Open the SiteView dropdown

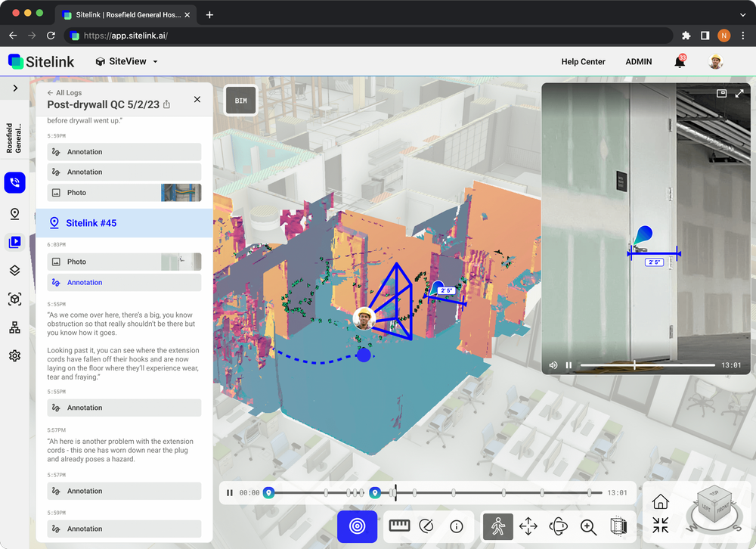click(125, 61)
